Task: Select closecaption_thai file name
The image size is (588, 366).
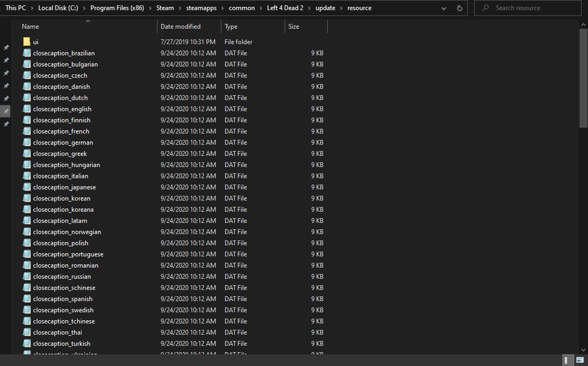Action: coord(57,332)
